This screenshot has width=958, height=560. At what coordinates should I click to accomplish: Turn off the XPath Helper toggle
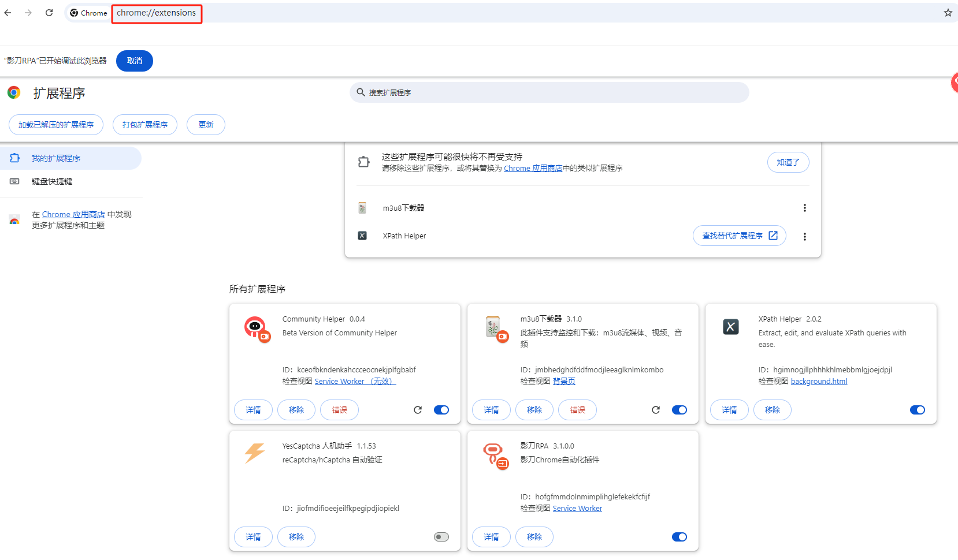pyautogui.click(x=917, y=410)
